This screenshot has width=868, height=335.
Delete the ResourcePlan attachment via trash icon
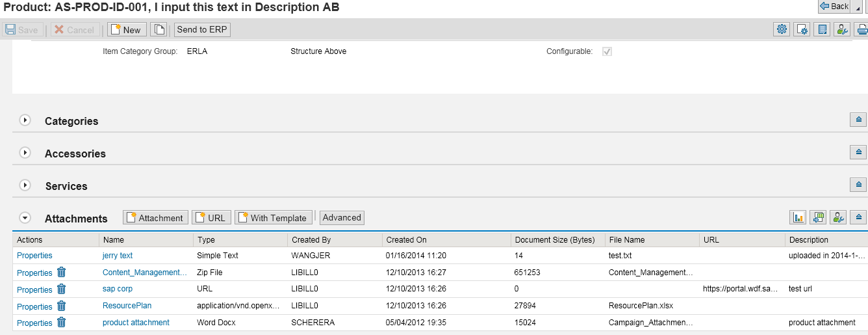pos(61,306)
